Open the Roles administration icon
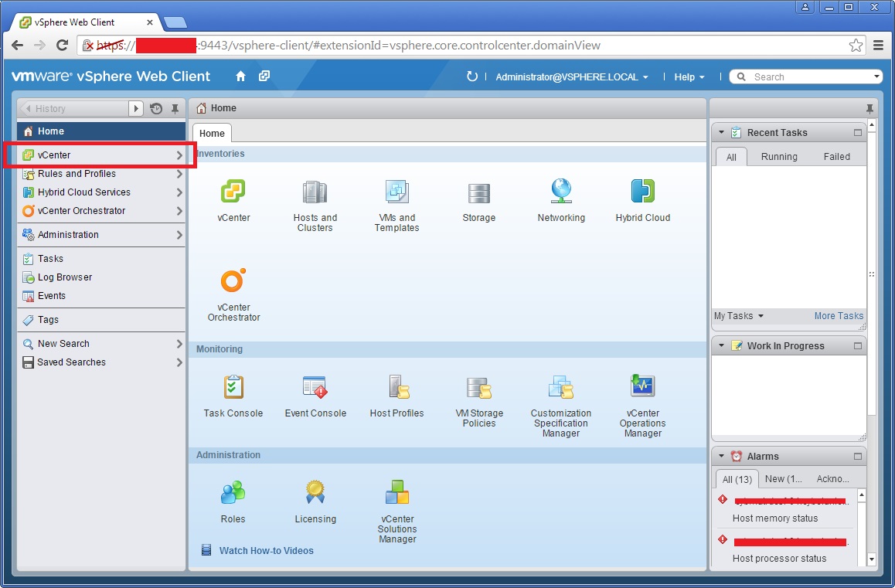Viewport: 895px width, 588px height. click(233, 492)
